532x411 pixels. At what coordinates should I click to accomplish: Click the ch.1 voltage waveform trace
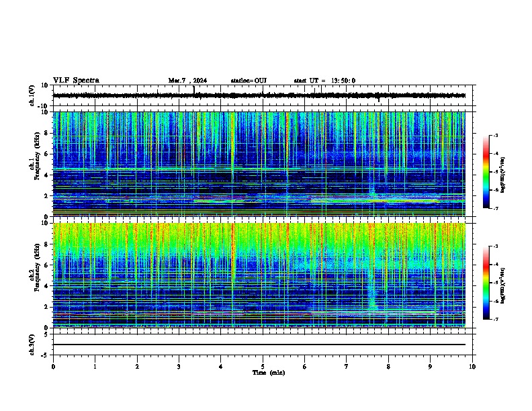tap(259, 95)
